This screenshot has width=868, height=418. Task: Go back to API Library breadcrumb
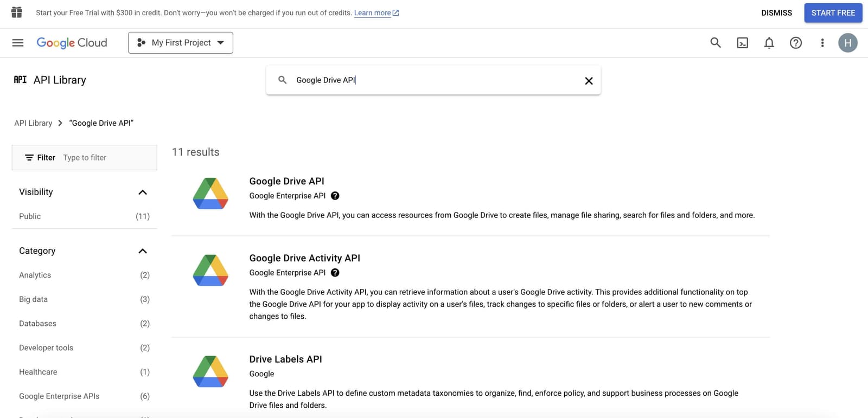(x=33, y=123)
